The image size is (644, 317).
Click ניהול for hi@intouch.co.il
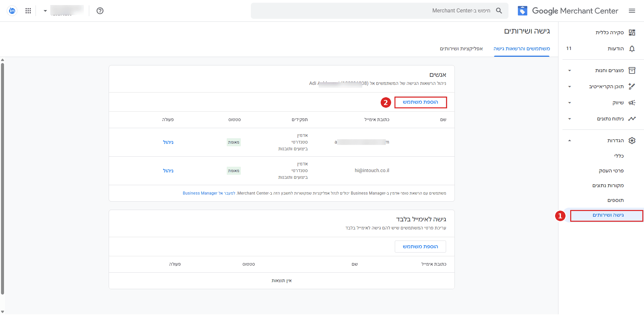168,171
